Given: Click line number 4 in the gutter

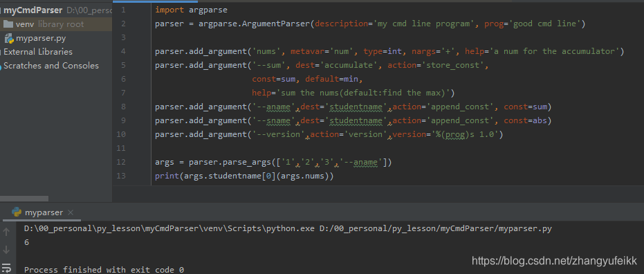Looking at the screenshot, I should pos(124,51).
